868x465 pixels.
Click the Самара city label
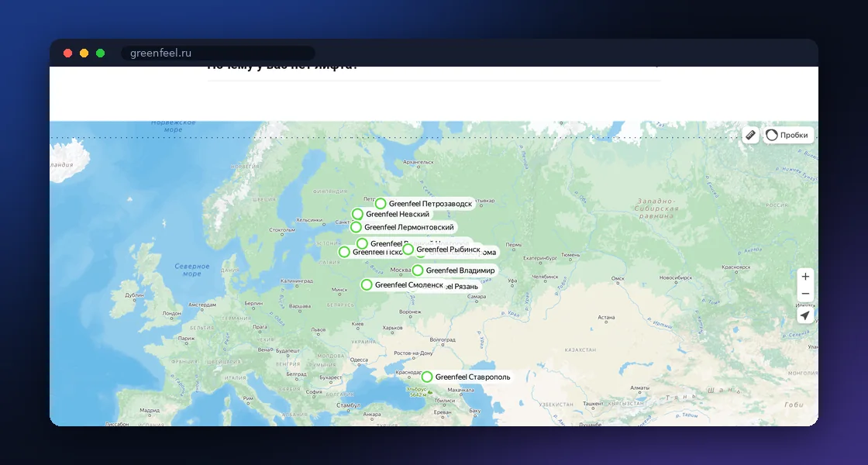click(476, 297)
